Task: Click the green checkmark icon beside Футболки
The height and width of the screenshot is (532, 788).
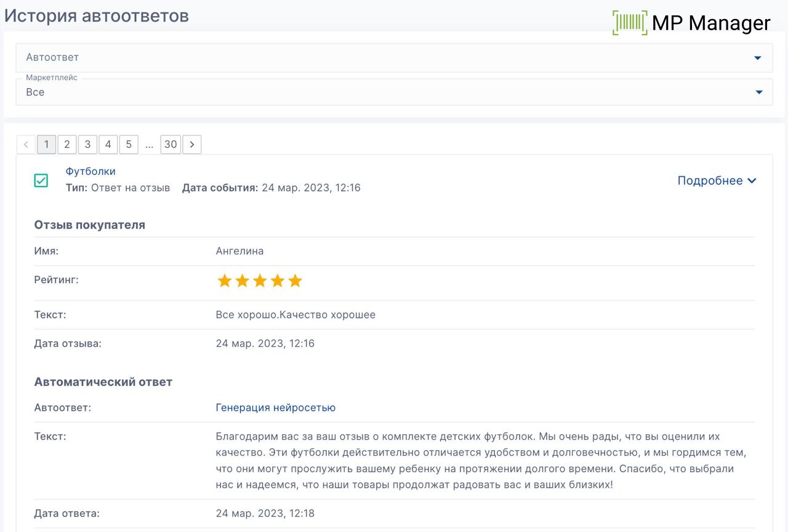Action: click(x=41, y=180)
